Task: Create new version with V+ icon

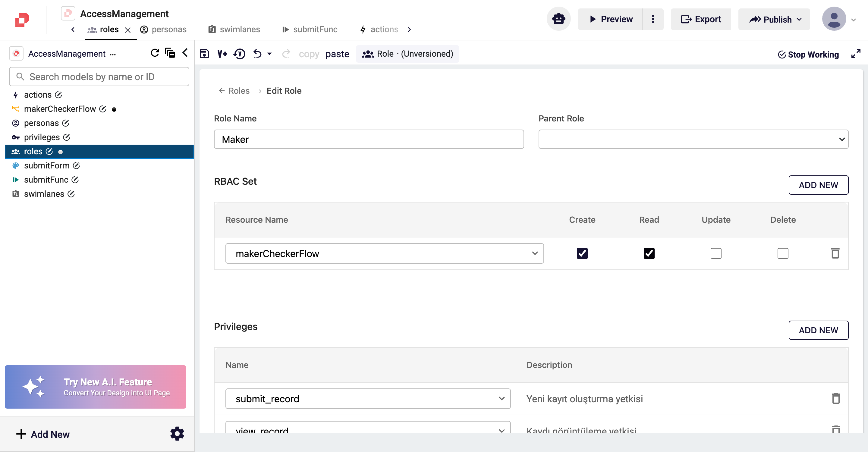Action: click(x=222, y=54)
